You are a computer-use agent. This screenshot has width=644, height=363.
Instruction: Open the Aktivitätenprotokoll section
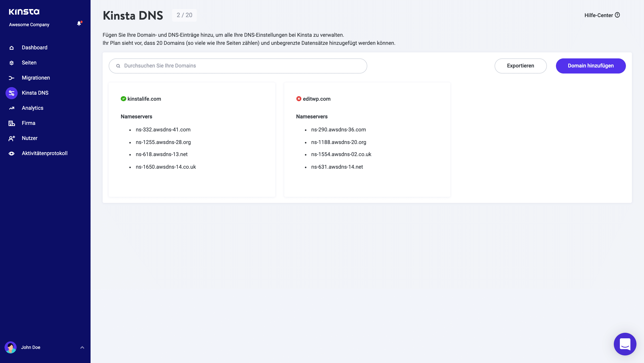click(44, 153)
